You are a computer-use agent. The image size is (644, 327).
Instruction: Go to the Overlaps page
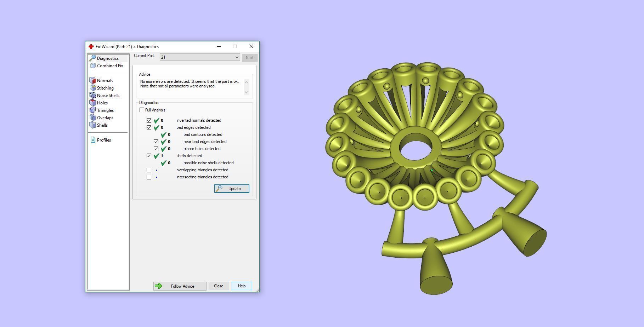(x=105, y=117)
